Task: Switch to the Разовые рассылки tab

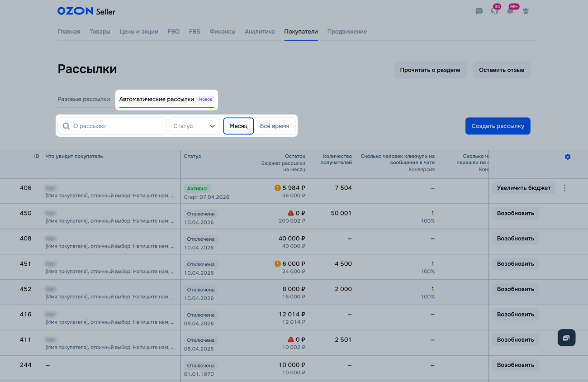Action: point(84,99)
